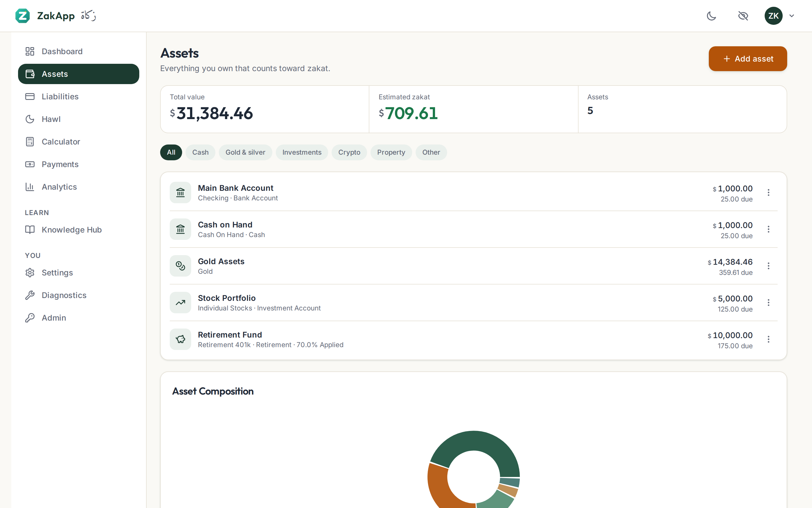Open Stock Portfolio options menu
Viewport: 812px width, 508px height.
point(768,302)
